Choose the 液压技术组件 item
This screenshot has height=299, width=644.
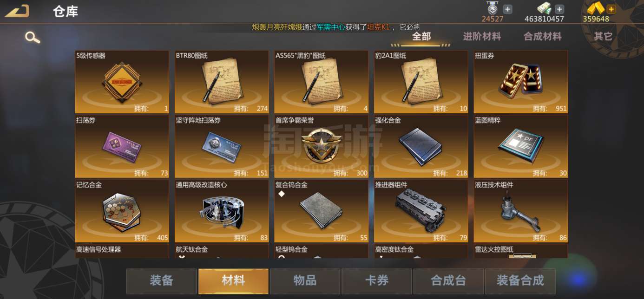[x=521, y=211]
